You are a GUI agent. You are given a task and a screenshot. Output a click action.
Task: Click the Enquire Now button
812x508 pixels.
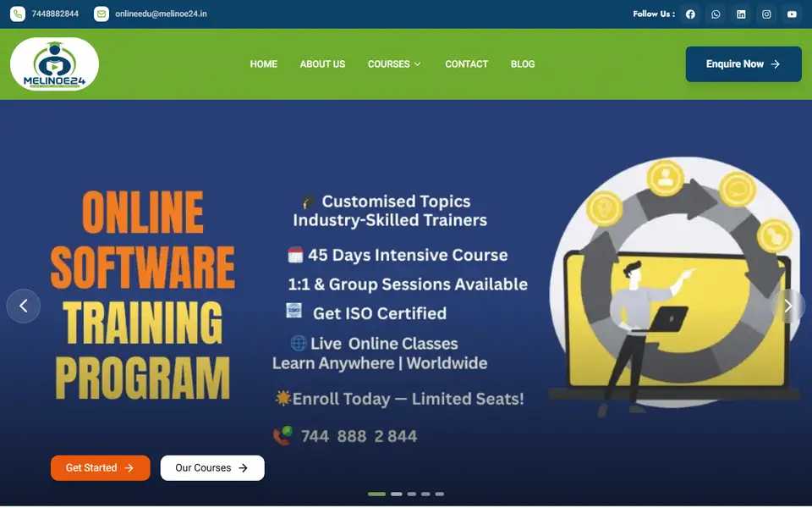pos(743,64)
